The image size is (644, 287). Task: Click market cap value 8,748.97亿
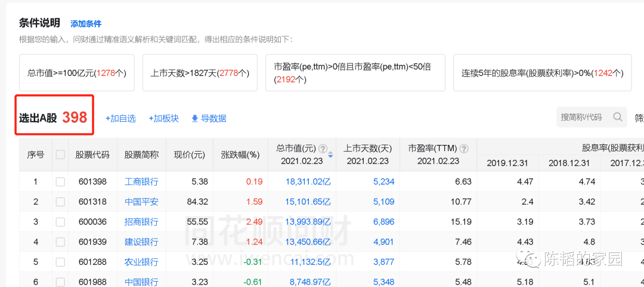point(310,282)
